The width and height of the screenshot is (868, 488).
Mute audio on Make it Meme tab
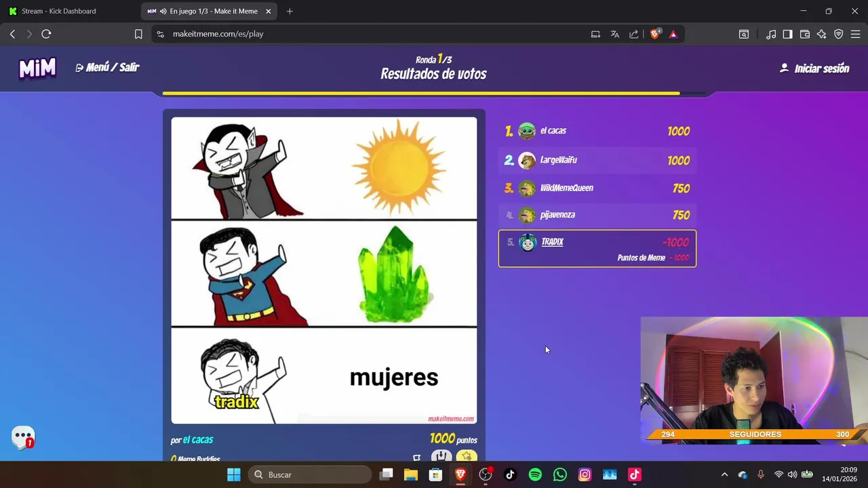point(163,11)
